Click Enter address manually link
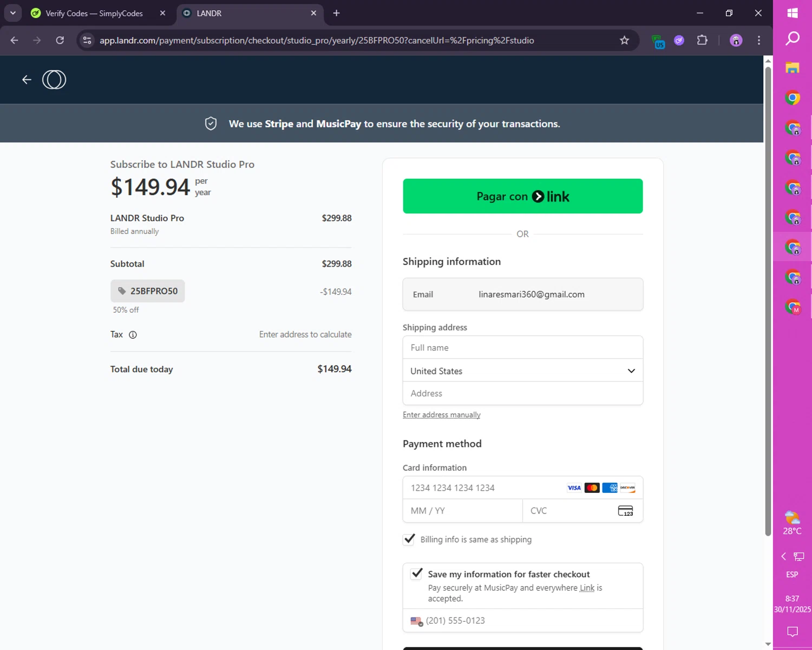 tap(441, 415)
